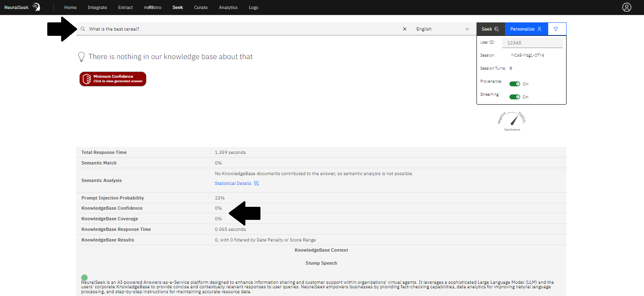
Task: Toggle the Provenance switch
Action: click(x=514, y=84)
